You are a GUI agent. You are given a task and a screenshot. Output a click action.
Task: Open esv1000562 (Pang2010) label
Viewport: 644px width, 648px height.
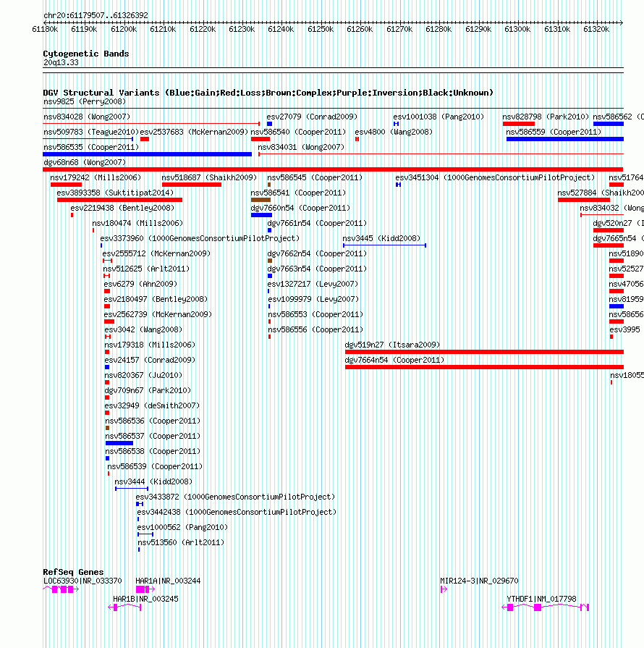182,528
